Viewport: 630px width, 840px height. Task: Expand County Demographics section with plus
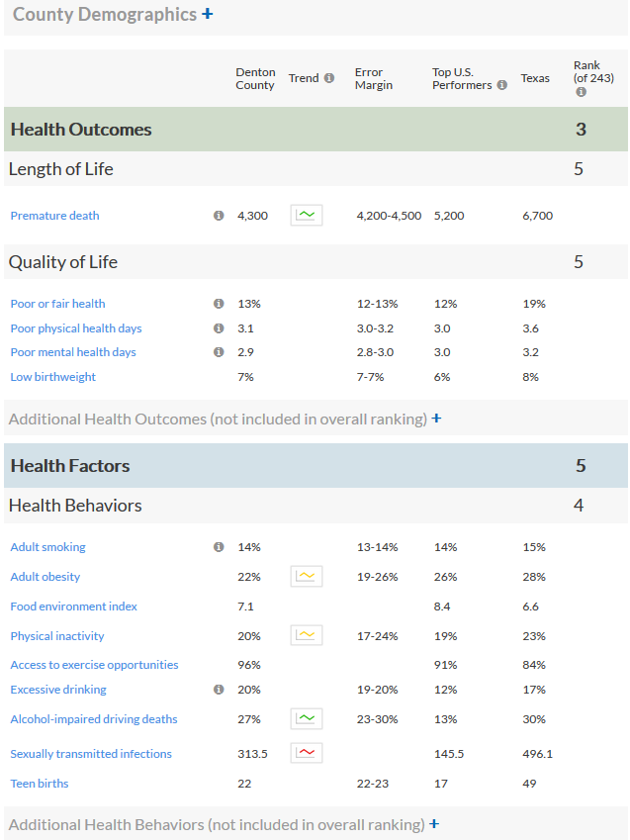click(208, 14)
